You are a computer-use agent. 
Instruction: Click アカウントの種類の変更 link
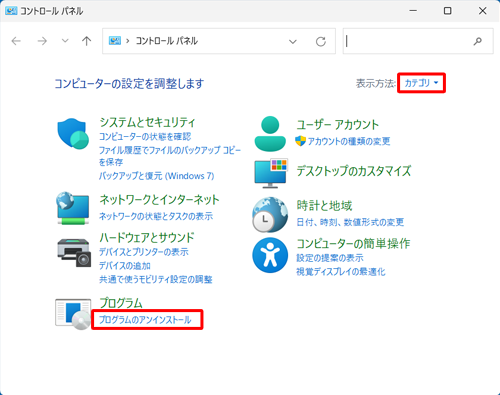pyautogui.click(x=349, y=141)
